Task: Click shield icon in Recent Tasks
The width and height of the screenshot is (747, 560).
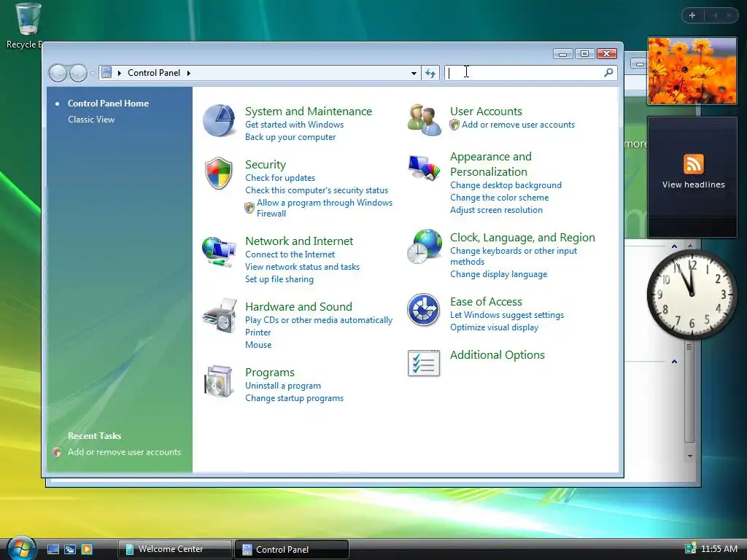Action: pyautogui.click(x=57, y=452)
